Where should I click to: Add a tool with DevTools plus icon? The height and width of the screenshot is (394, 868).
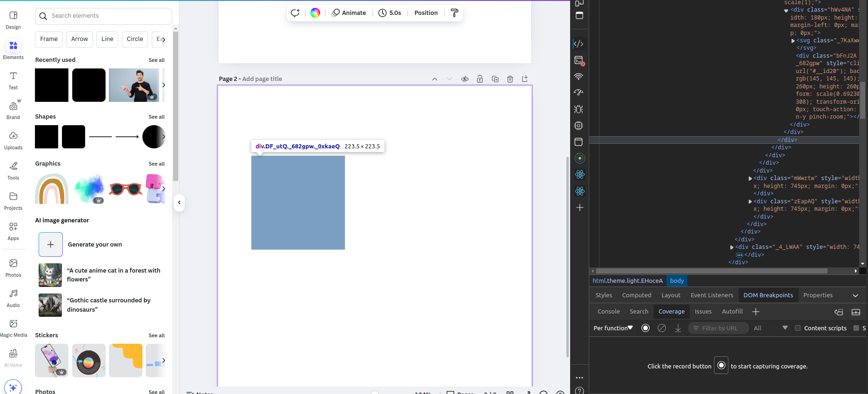click(579, 207)
